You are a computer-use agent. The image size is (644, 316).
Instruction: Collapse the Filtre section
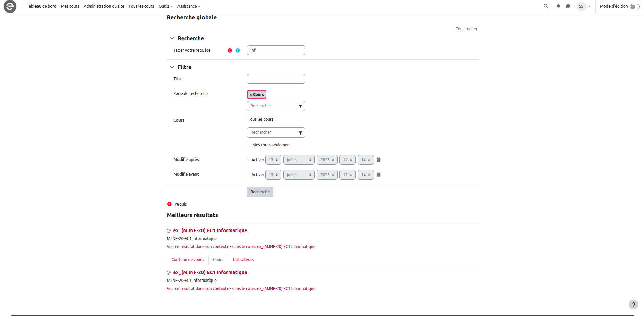[172, 67]
